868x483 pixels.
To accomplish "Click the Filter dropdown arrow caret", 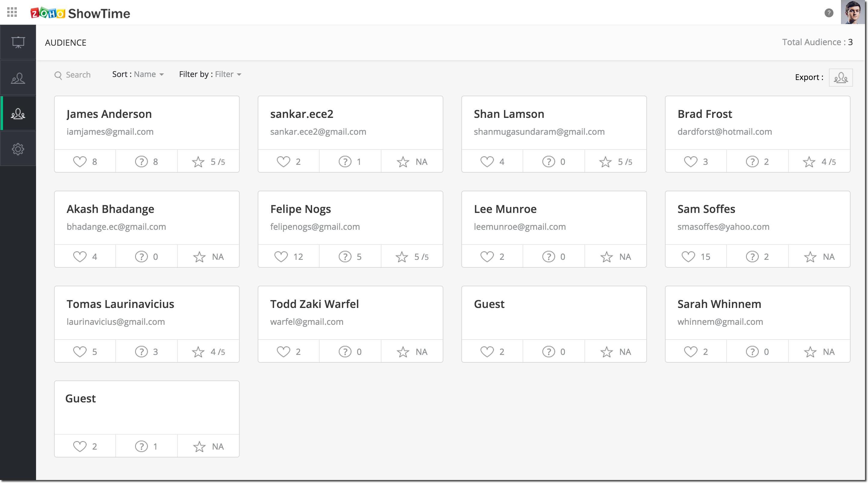I will click(239, 75).
